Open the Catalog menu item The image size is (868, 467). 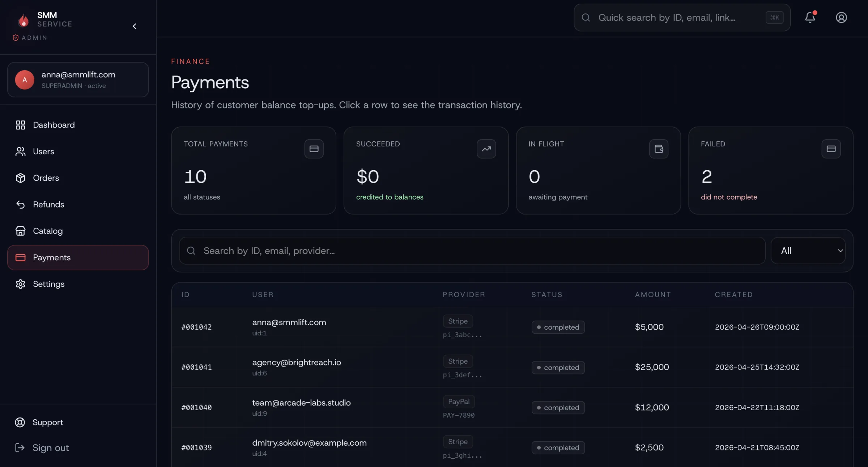click(x=47, y=231)
